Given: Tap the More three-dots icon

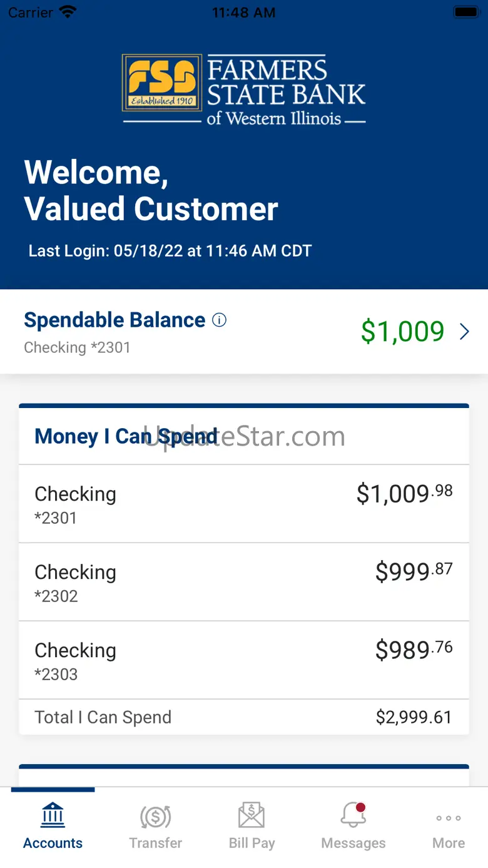Looking at the screenshot, I should [x=449, y=818].
